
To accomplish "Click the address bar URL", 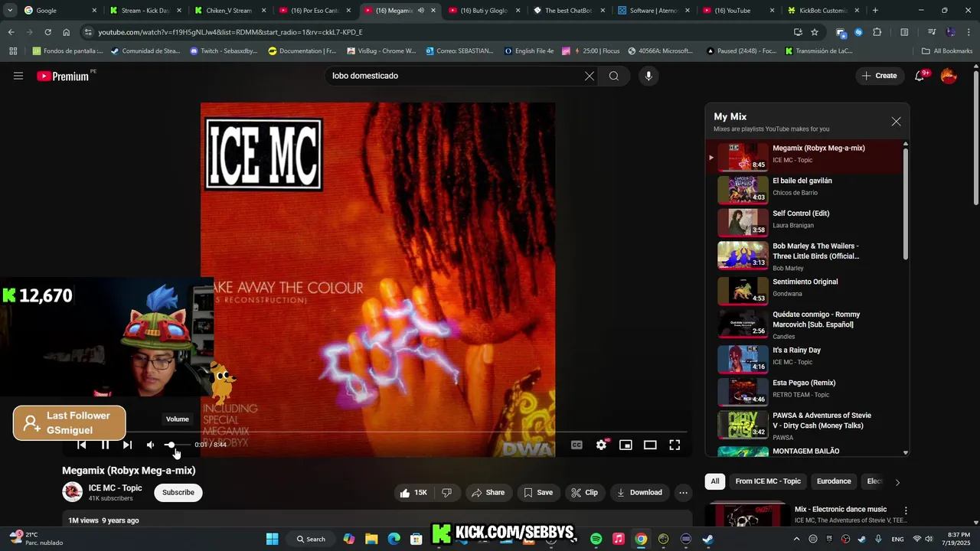I will pyautogui.click(x=230, y=32).
